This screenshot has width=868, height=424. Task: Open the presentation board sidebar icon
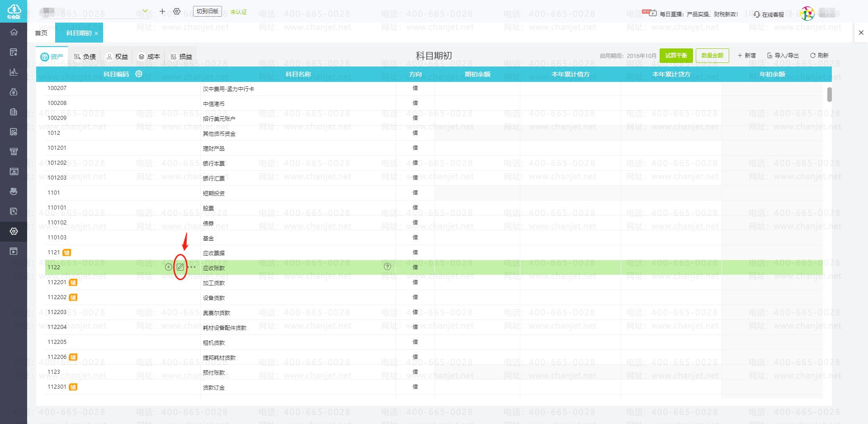[14, 172]
